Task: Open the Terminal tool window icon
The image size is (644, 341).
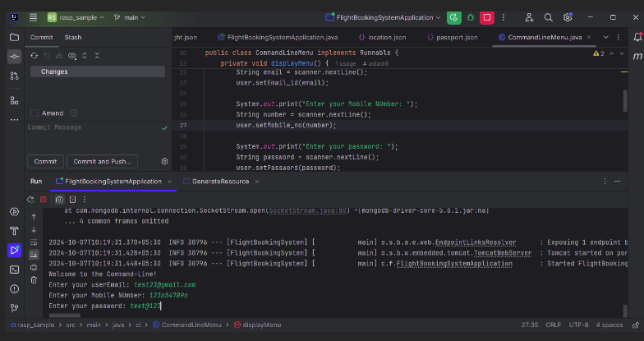Action: pos(15,270)
